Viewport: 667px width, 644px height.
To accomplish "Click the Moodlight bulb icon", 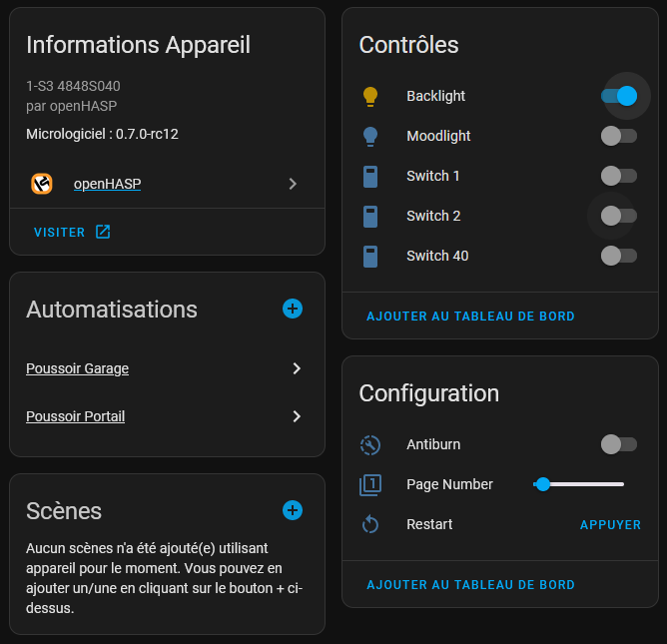I will 370,136.
